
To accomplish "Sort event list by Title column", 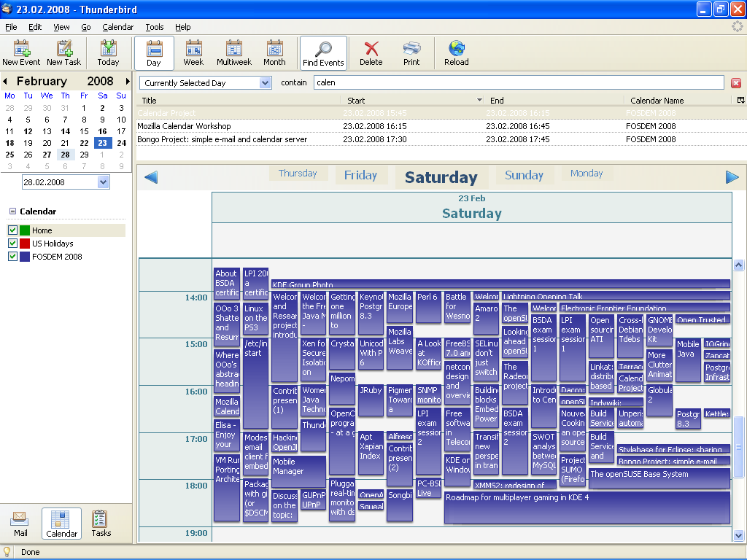I will click(x=239, y=101).
